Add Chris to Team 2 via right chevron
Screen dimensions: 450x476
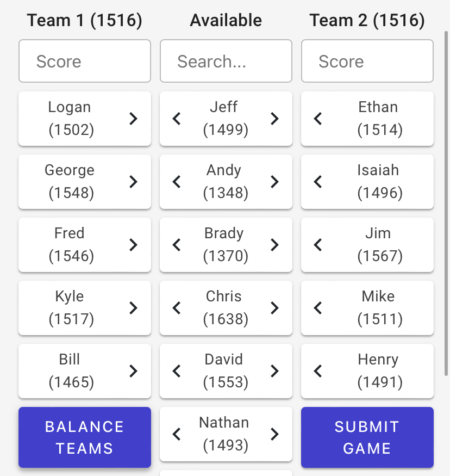tap(274, 308)
